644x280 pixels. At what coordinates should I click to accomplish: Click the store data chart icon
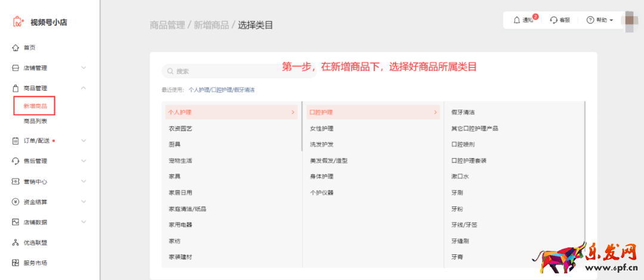coord(16,222)
